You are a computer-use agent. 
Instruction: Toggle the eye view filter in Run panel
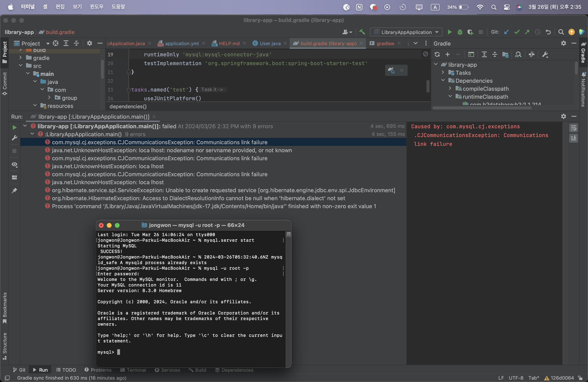[x=15, y=165]
